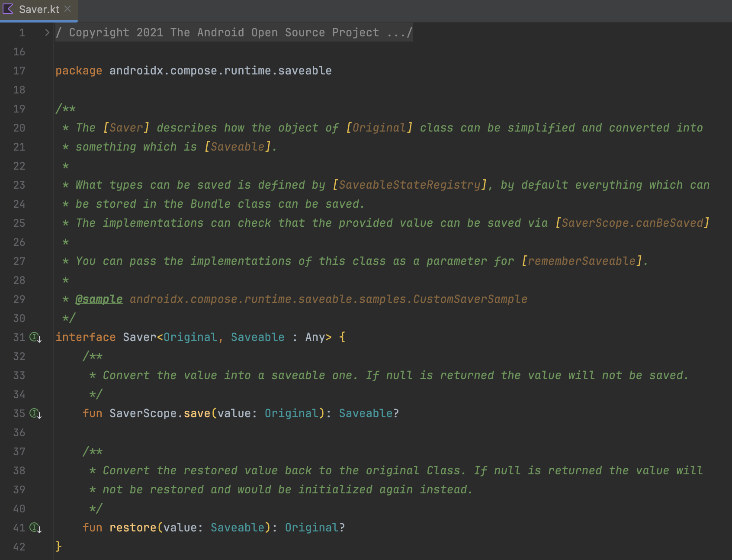Click the gutter implementation icon beside the restore function
Viewport: 732px width, 560px height.
coord(35,528)
